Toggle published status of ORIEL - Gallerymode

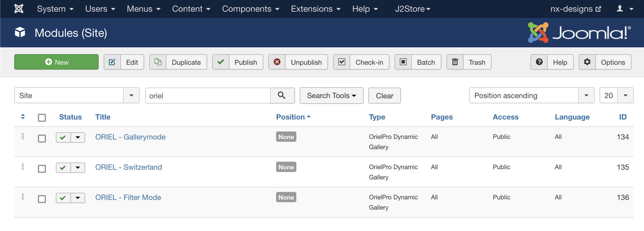[x=63, y=137]
